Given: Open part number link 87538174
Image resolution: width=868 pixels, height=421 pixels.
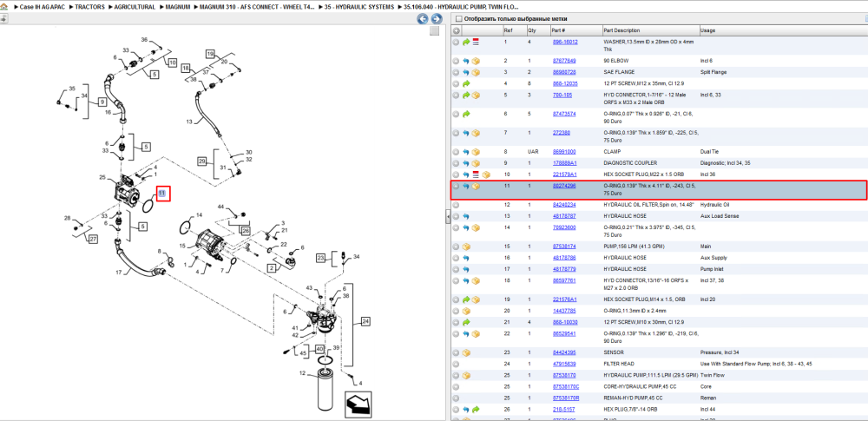Looking at the screenshot, I should click(564, 247).
